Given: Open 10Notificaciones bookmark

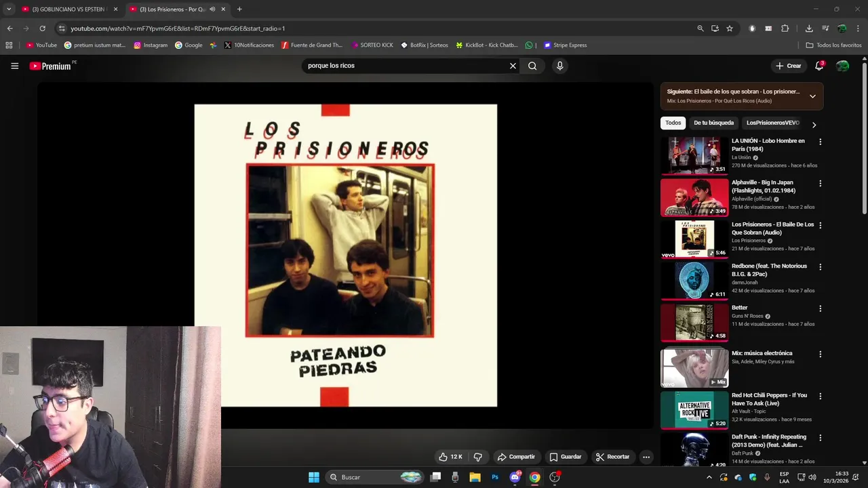Looking at the screenshot, I should 249,45.
